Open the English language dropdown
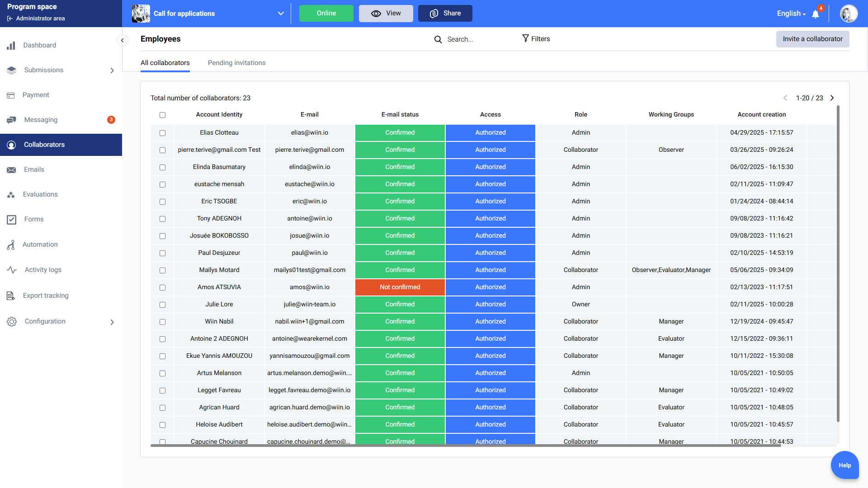The height and width of the screenshot is (488, 868). (791, 14)
